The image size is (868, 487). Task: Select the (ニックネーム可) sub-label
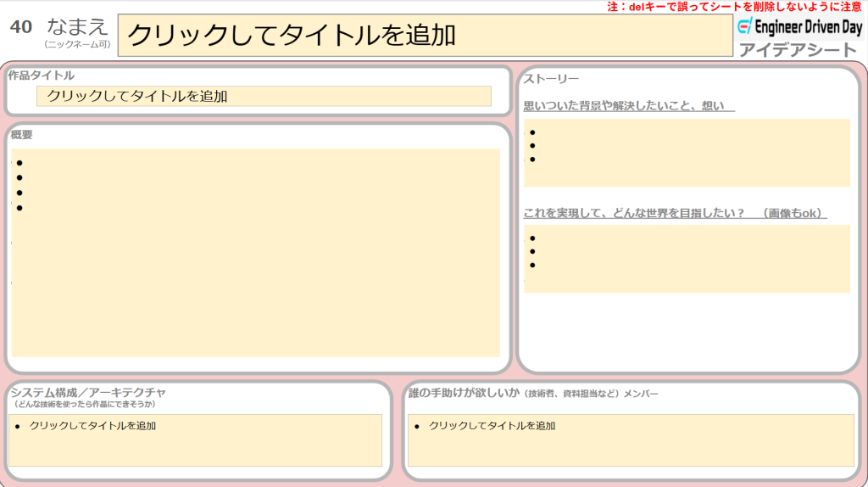click(77, 44)
